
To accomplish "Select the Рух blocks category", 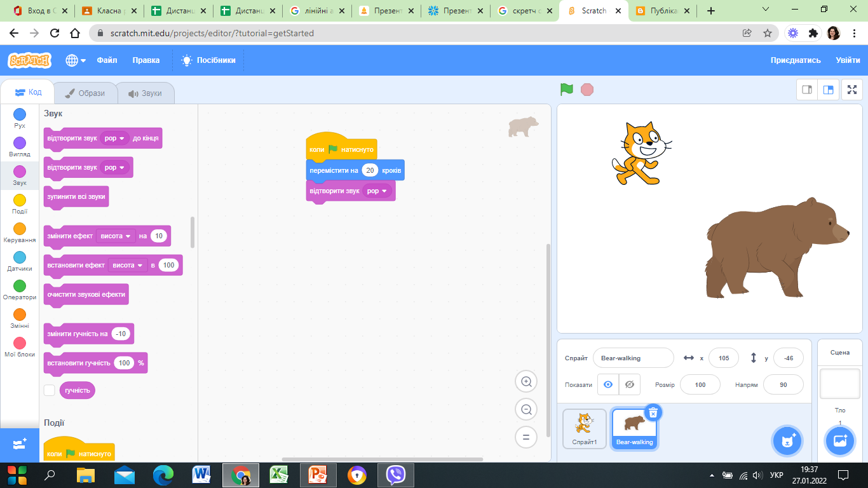I will pyautogui.click(x=20, y=118).
